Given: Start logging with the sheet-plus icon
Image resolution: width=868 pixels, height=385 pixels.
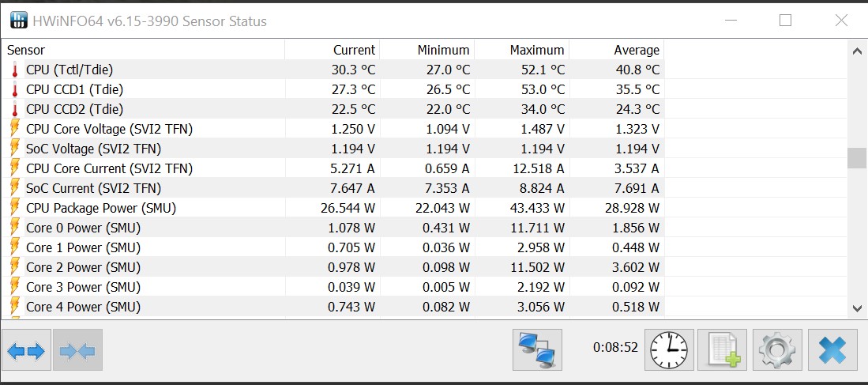Looking at the screenshot, I should [723, 350].
